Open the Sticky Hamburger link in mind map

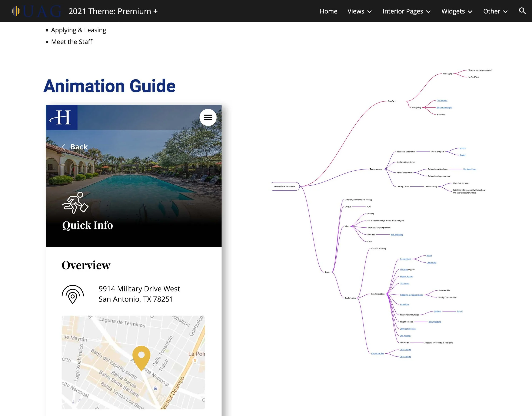pos(444,108)
